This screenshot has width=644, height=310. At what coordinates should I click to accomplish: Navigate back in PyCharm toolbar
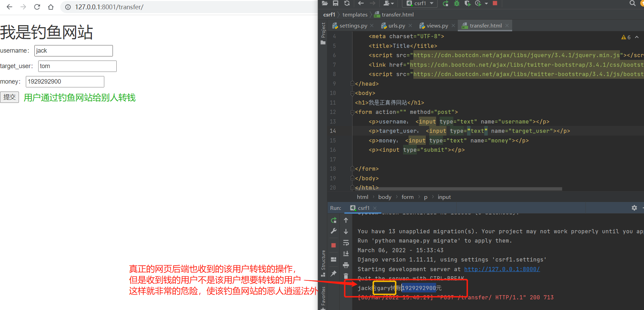pyautogui.click(x=361, y=3)
